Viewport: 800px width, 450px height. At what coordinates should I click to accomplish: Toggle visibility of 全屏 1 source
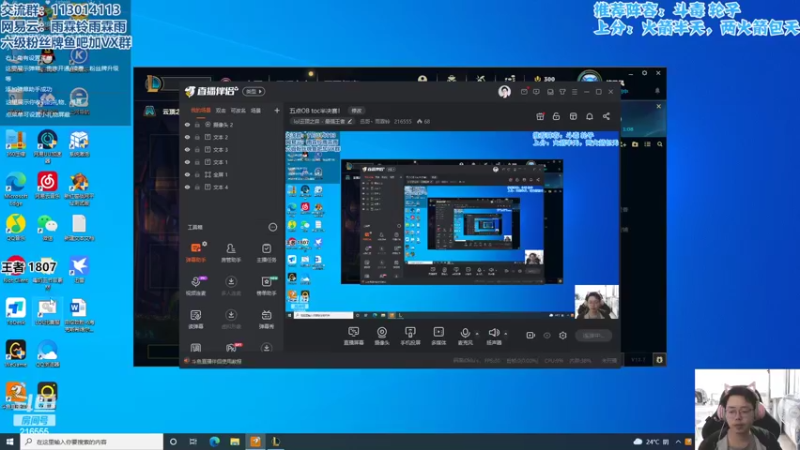[x=187, y=174]
